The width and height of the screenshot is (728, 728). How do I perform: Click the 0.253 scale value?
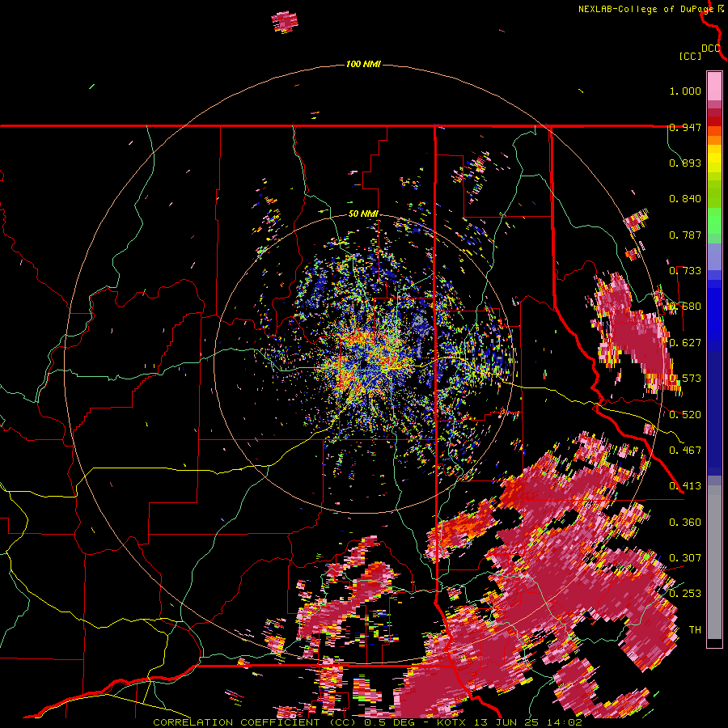pyautogui.click(x=685, y=594)
